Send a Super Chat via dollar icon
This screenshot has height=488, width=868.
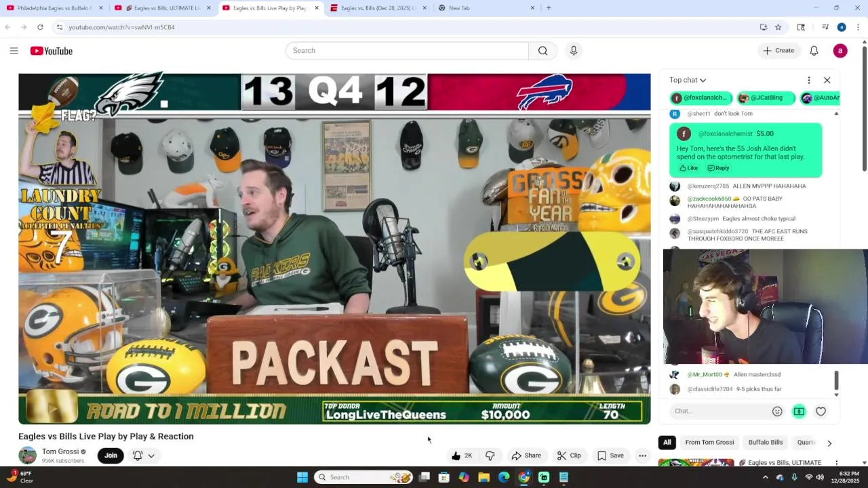tap(799, 411)
